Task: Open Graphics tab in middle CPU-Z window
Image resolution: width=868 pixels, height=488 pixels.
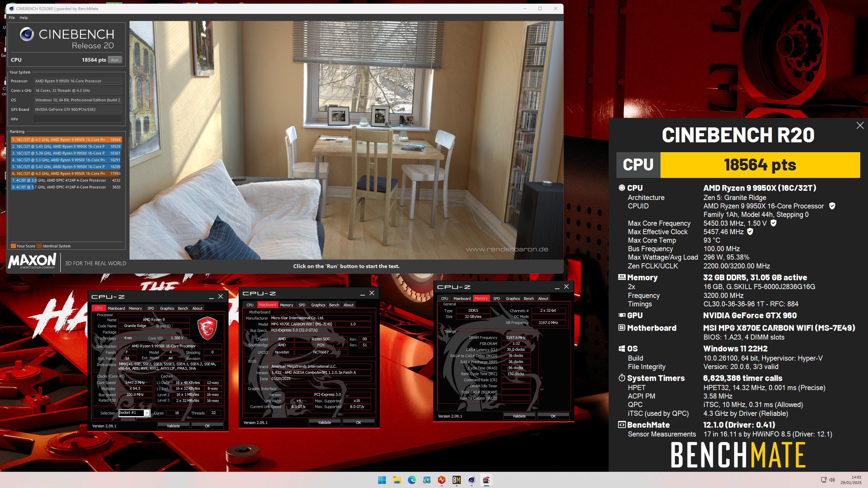Action: [x=318, y=305]
